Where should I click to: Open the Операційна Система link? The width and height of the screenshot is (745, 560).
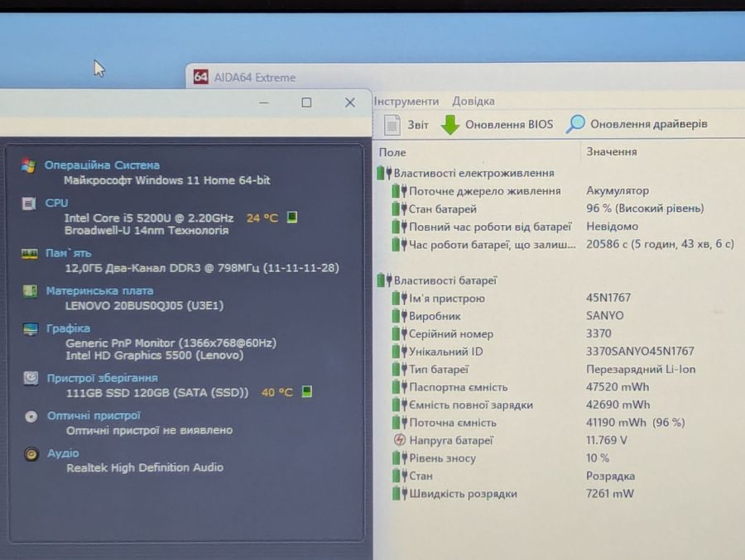(102, 165)
